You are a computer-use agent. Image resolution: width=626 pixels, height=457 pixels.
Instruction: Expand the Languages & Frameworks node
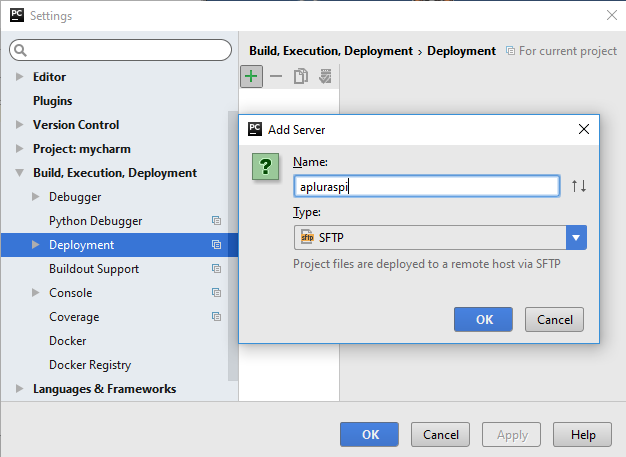19,388
